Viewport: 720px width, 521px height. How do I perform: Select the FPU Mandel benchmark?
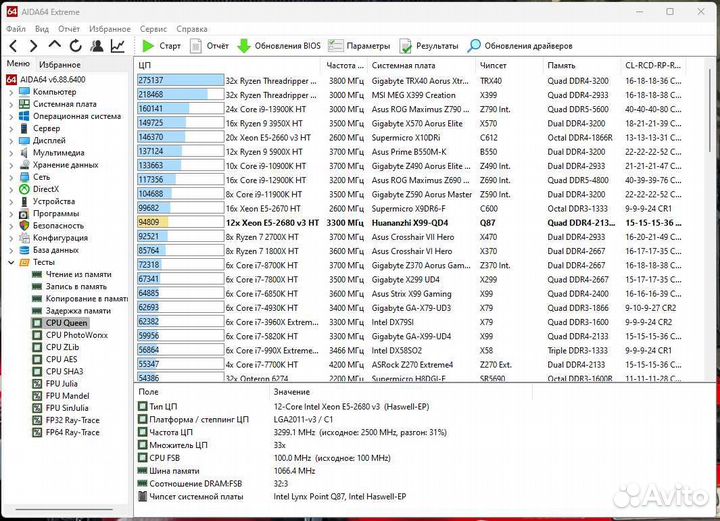tap(61, 396)
